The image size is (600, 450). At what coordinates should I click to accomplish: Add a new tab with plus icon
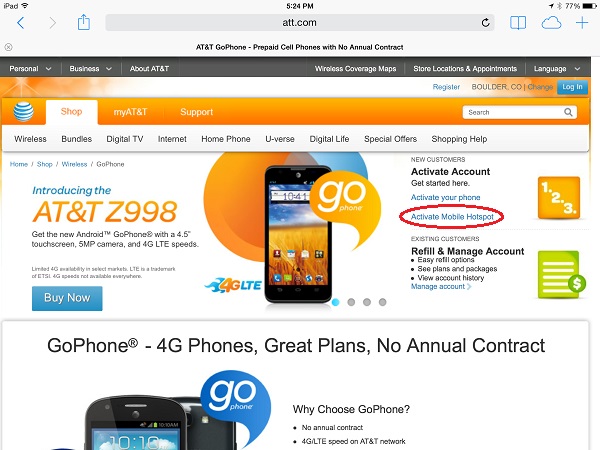[x=582, y=23]
